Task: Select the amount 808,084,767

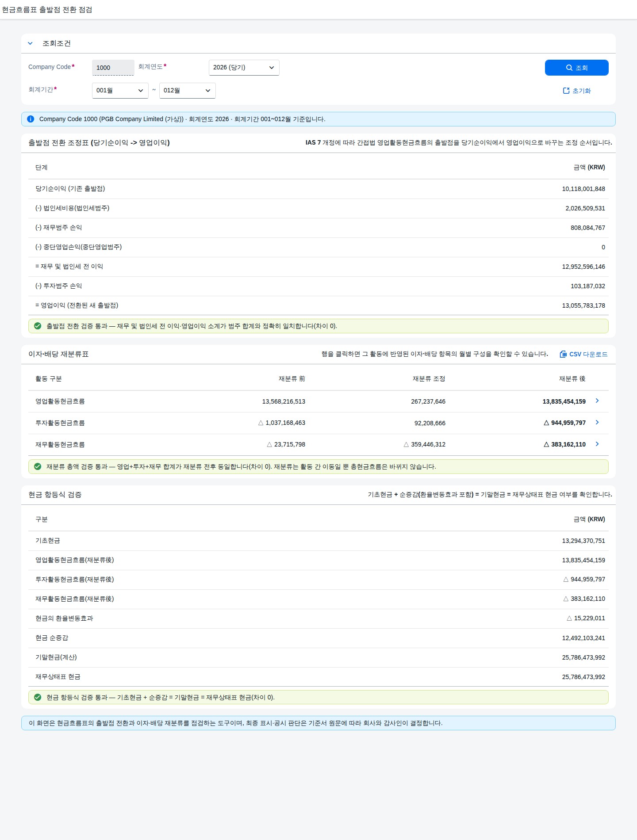Action: [587, 228]
